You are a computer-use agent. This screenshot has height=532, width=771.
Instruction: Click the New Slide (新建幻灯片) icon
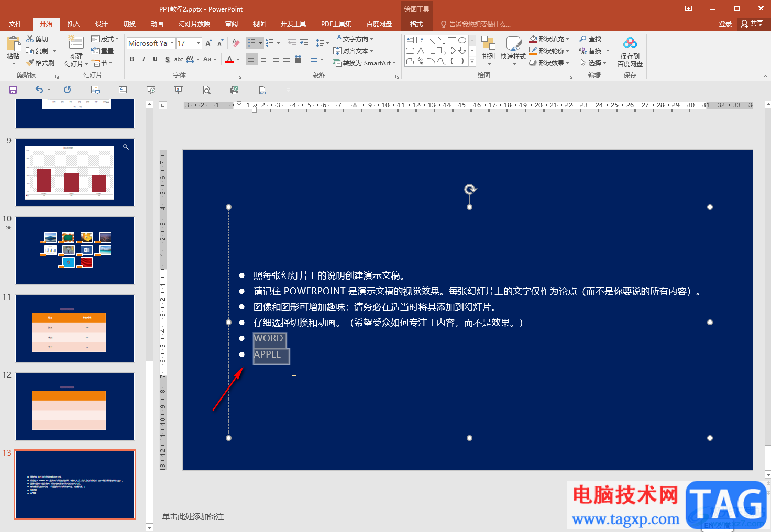(76, 43)
